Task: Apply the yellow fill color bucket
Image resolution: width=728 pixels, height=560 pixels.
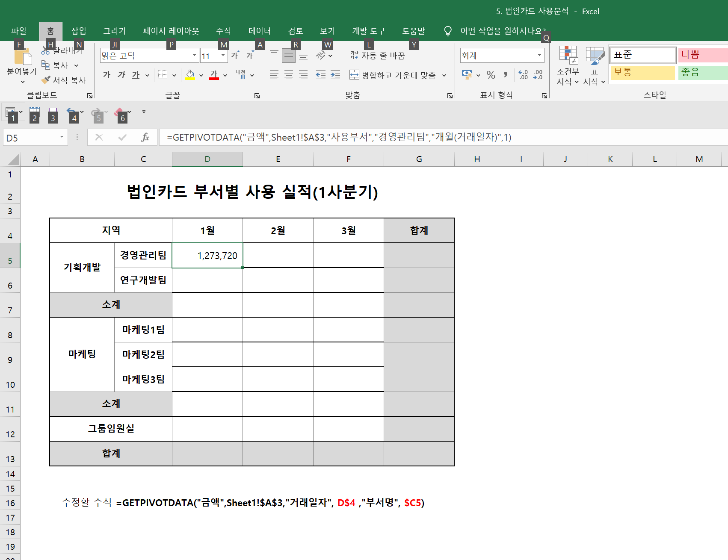Action: (x=190, y=75)
